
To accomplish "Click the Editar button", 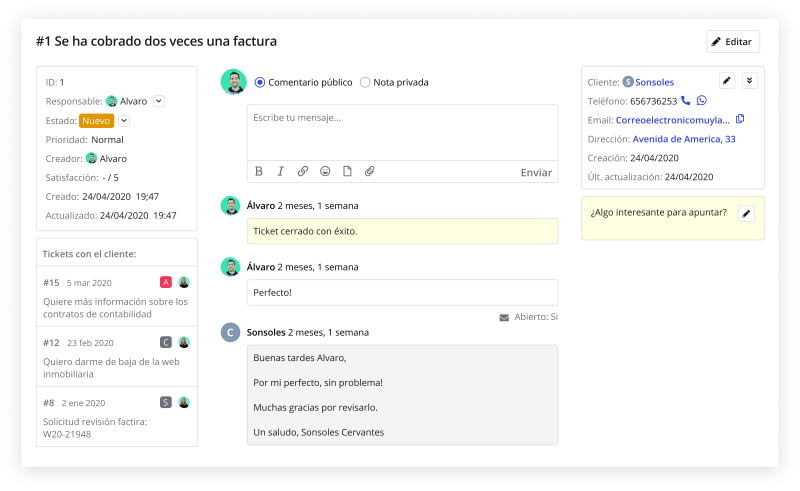I will 733,42.
